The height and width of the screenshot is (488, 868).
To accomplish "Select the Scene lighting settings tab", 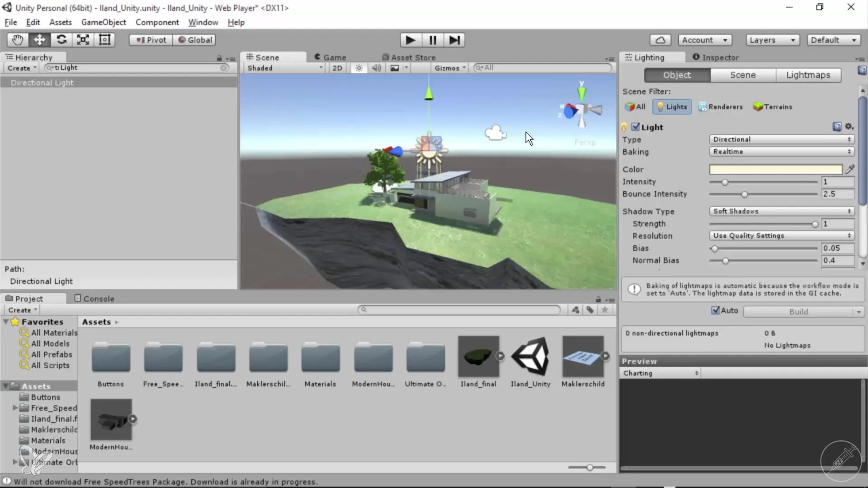I will (x=743, y=75).
